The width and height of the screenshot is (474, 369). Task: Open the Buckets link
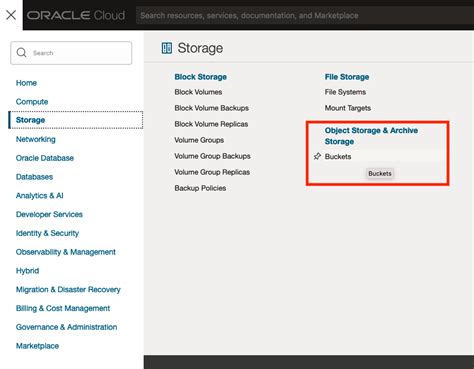(x=338, y=156)
